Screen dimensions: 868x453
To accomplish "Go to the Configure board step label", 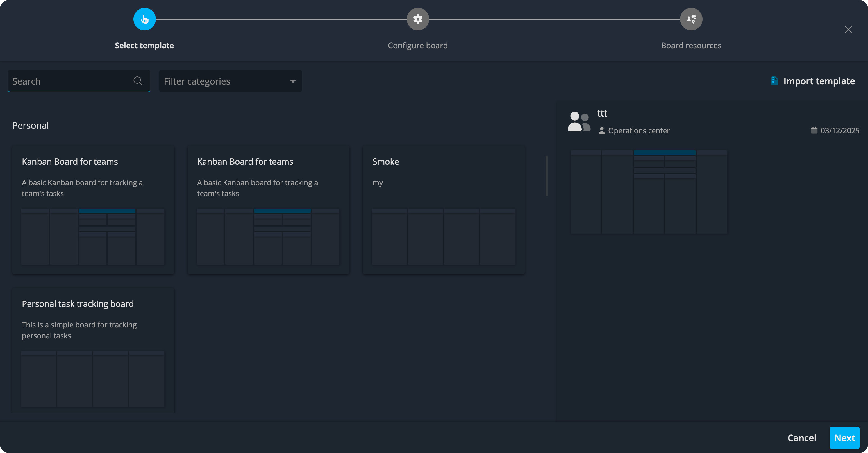I will tap(418, 46).
